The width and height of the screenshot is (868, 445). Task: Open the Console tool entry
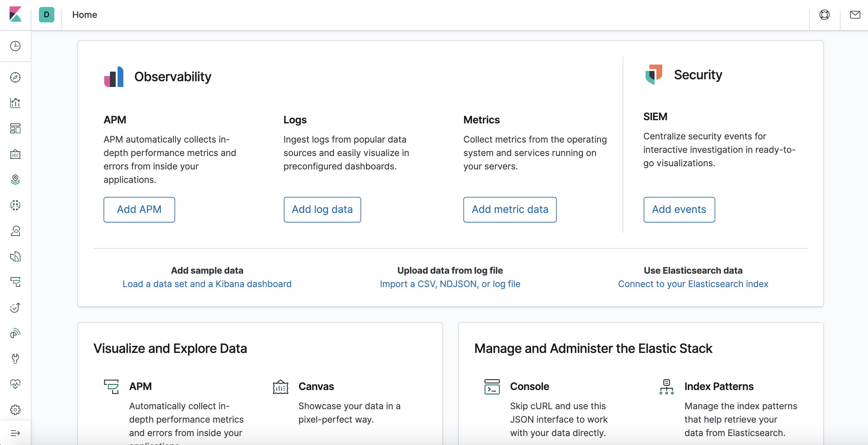tap(529, 386)
